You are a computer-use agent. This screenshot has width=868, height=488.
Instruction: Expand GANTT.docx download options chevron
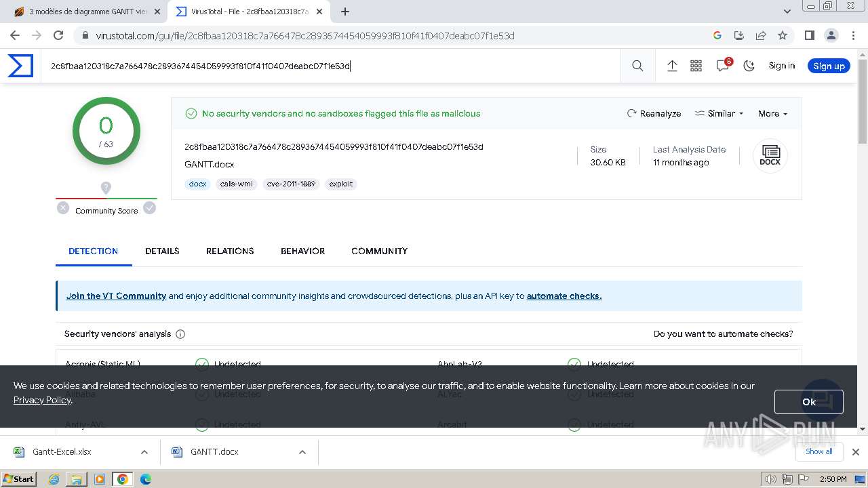point(302,452)
